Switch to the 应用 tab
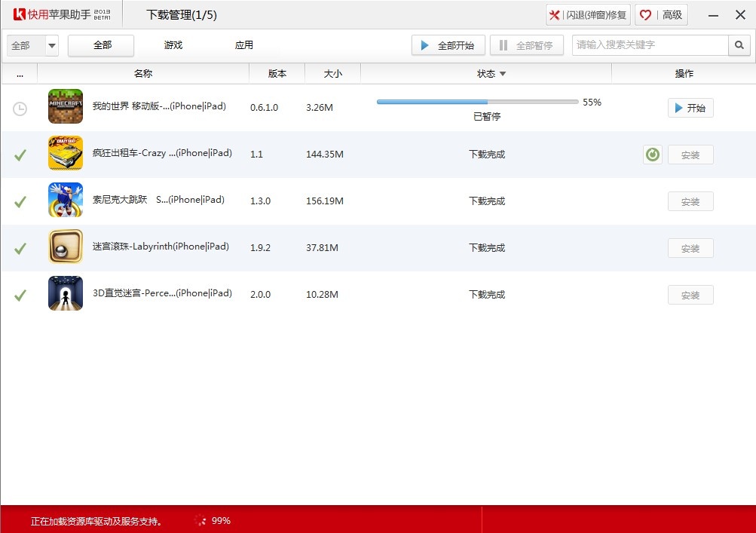Image resolution: width=756 pixels, height=533 pixels. (x=244, y=45)
